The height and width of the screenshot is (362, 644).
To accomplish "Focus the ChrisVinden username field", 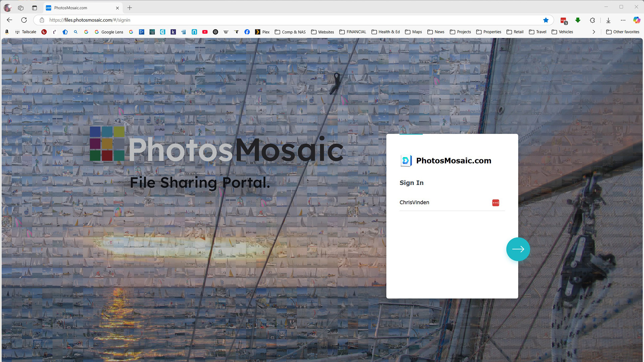I will tap(452, 202).
